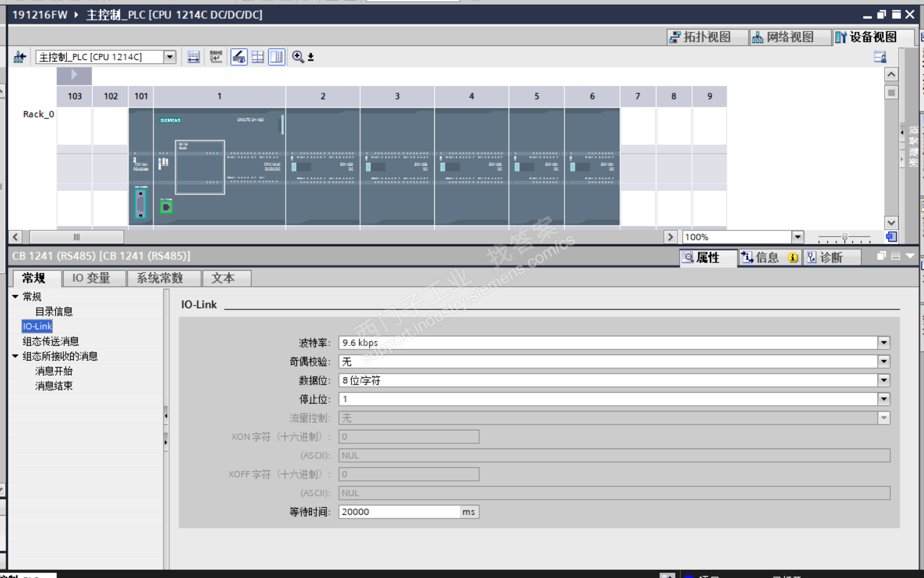
Task: Click the save window settings icon at top right
Action: [x=880, y=57]
